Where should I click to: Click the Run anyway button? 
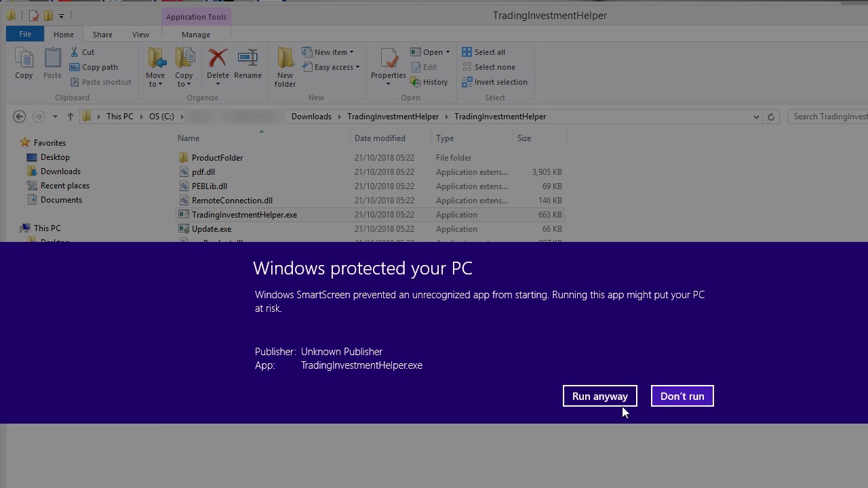(x=600, y=396)
